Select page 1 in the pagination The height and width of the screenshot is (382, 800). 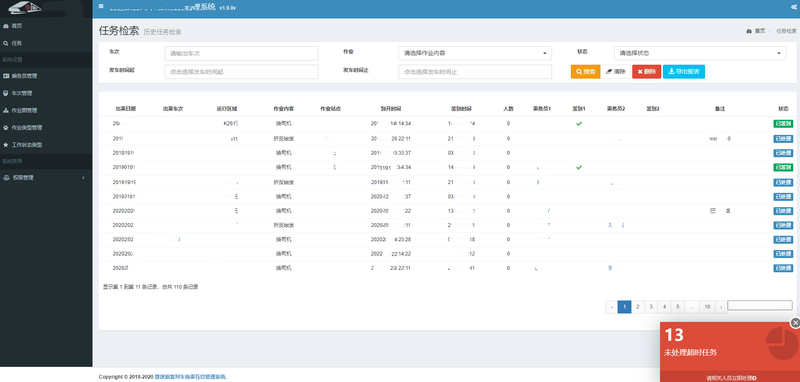click(624, 307)
